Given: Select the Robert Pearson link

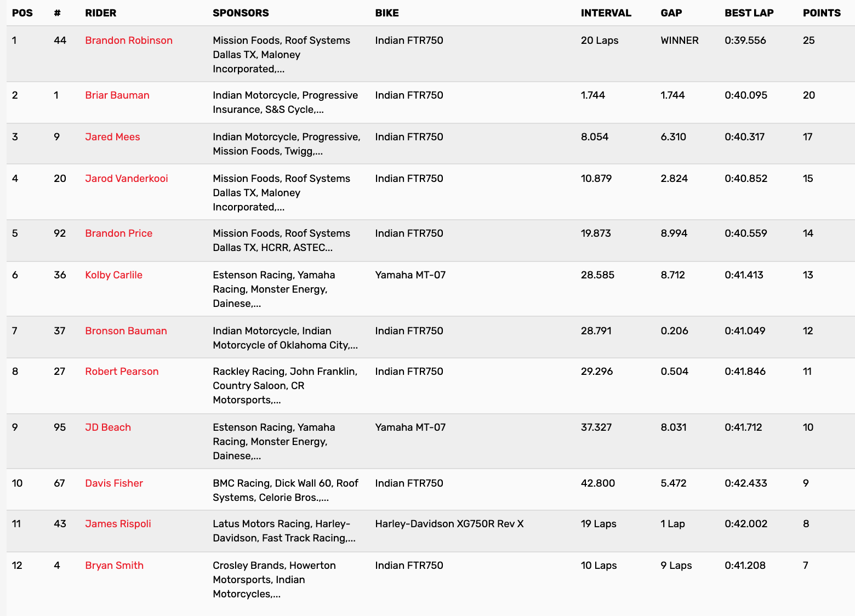Looking at the screenshot, I should (122, 372).
